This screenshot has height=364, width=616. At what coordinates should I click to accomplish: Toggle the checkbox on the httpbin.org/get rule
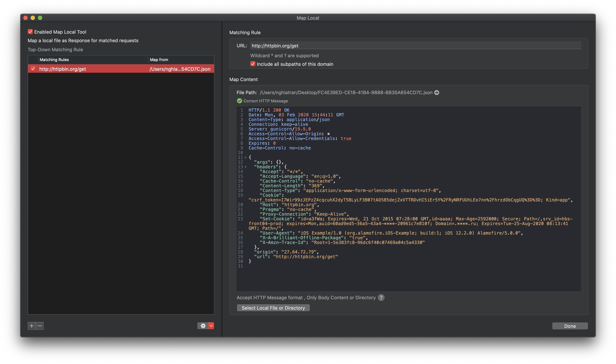point(33,69)
